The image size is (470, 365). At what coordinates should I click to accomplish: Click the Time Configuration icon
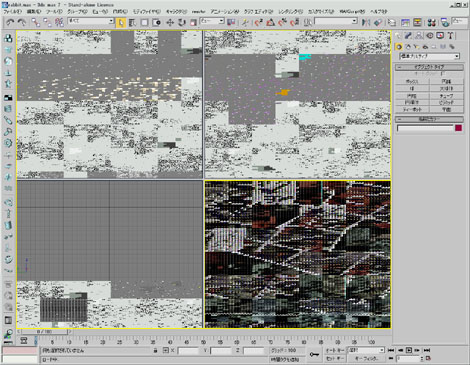coord(428,358)
